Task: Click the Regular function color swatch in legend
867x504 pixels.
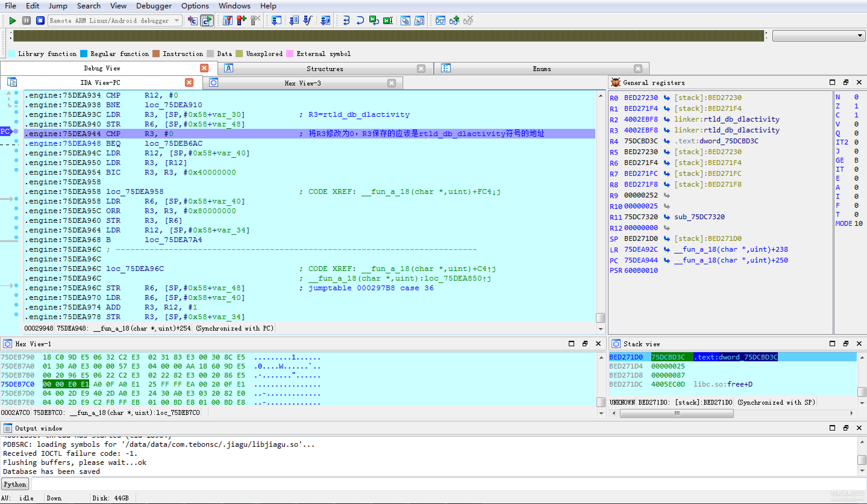Action: [84, 54]
